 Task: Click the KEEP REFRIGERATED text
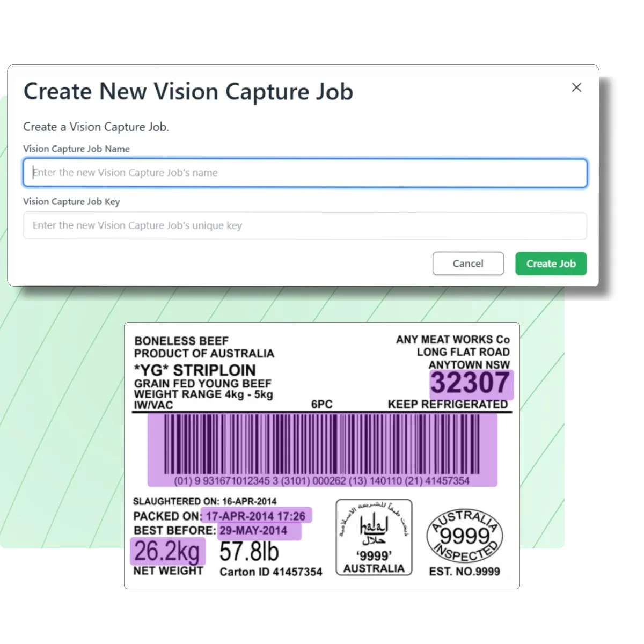pos(448,404)
